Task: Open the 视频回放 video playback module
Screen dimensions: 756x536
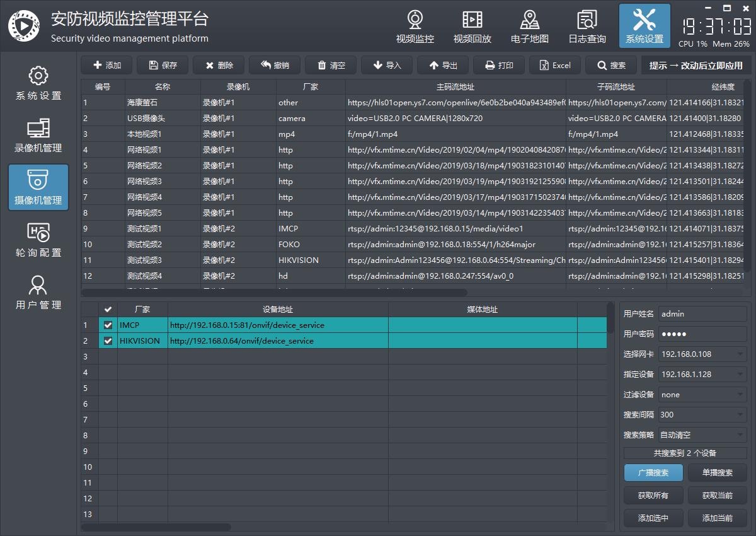Action: click(x=472, y=26)
